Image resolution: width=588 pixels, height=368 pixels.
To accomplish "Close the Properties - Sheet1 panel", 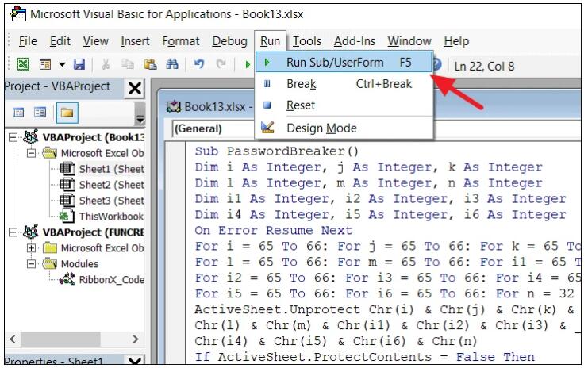I will coord(135,361).
